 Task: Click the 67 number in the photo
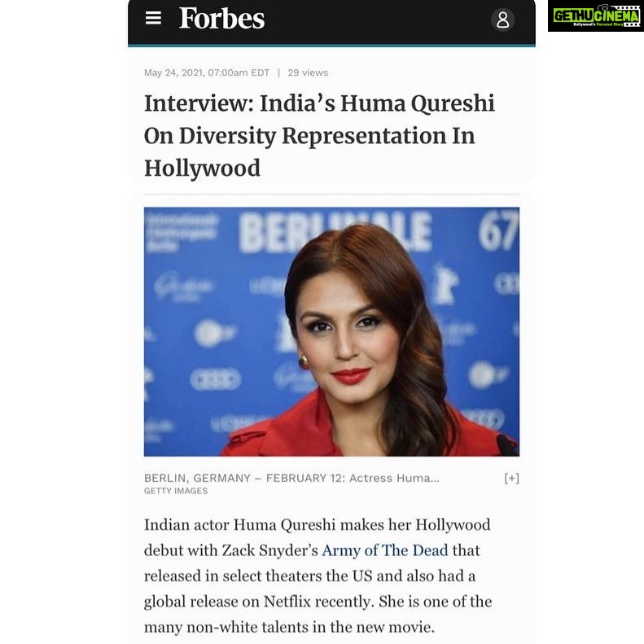coord(497,231)
